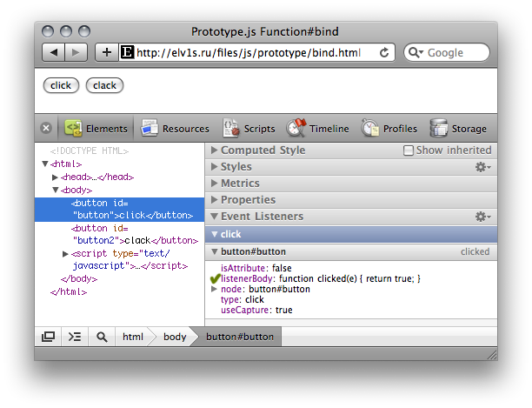
Task: Select the DOCTYPE HTML line
Action: (90, 150)
